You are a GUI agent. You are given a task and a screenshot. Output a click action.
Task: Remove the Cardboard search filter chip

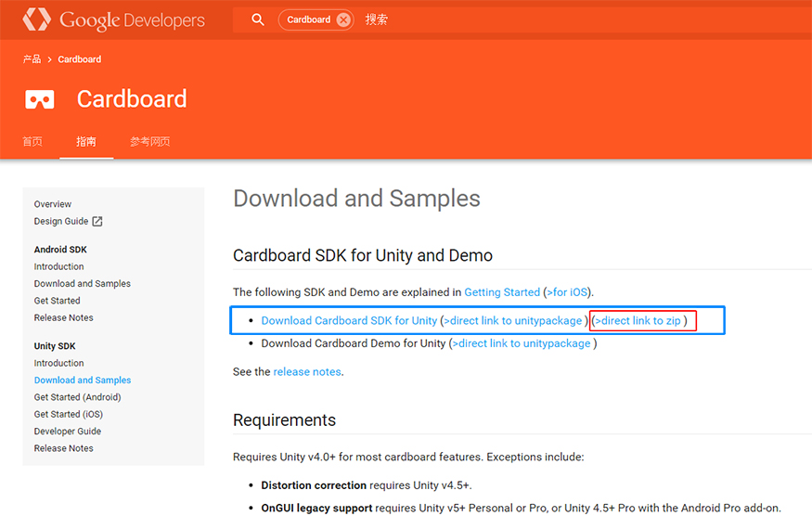click(343, 19)
